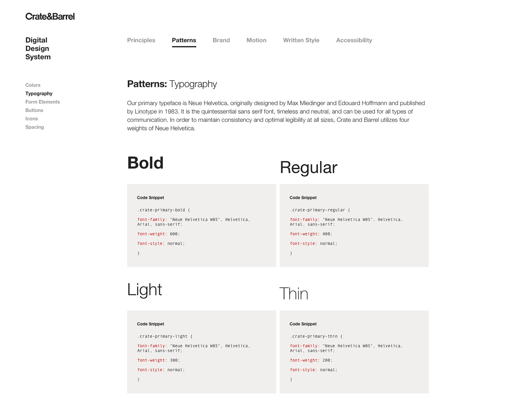Select the Patterns tab
The height and width of the screenshot is (420, 505).
184,40
